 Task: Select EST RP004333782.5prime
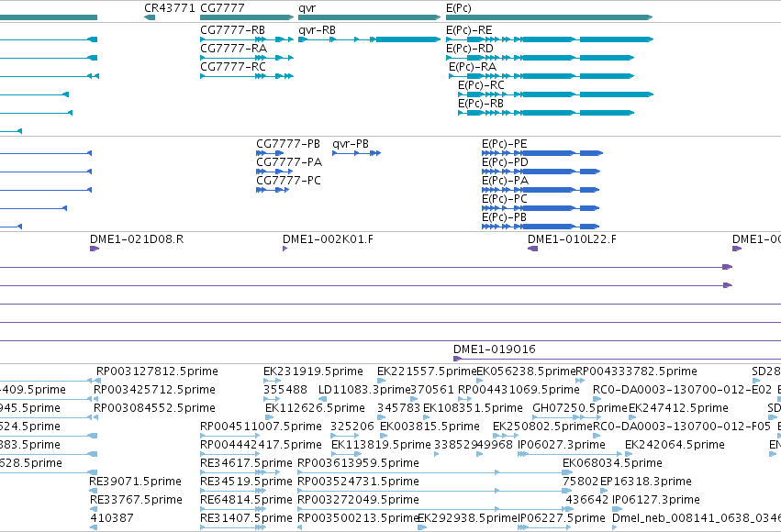coord(580,381)
